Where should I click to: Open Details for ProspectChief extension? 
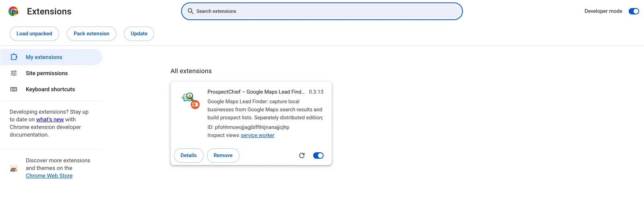[188, 156]
